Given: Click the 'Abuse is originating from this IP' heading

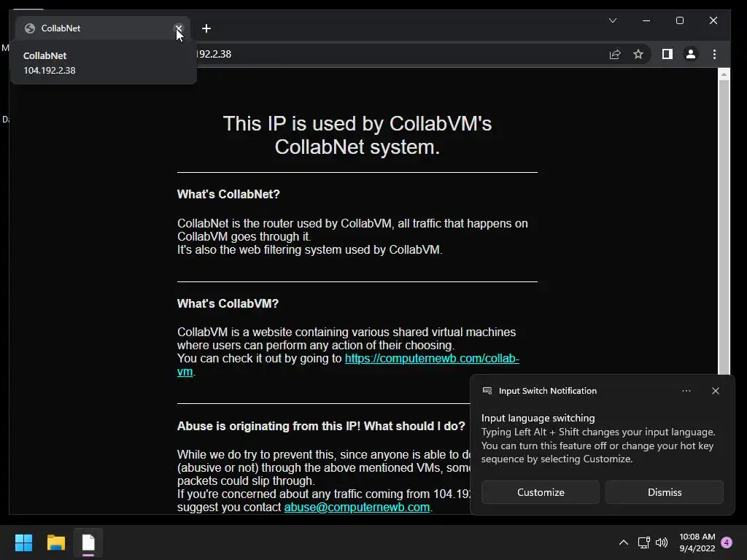Looking at the screenshot, I should click(321, 426).
